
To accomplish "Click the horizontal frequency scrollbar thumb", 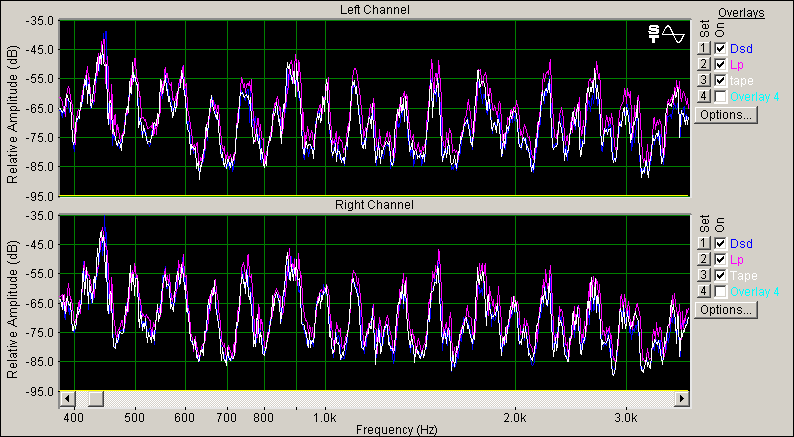I will (96, 399).
